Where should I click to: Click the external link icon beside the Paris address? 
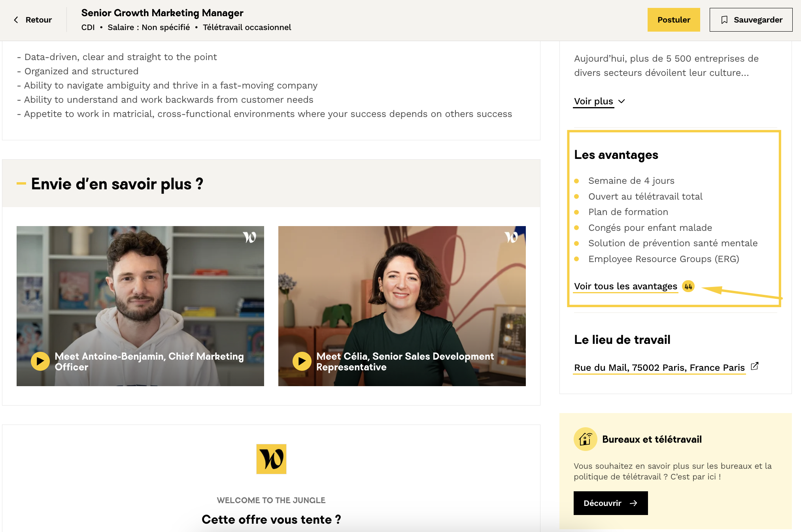[x=754, y=366]
